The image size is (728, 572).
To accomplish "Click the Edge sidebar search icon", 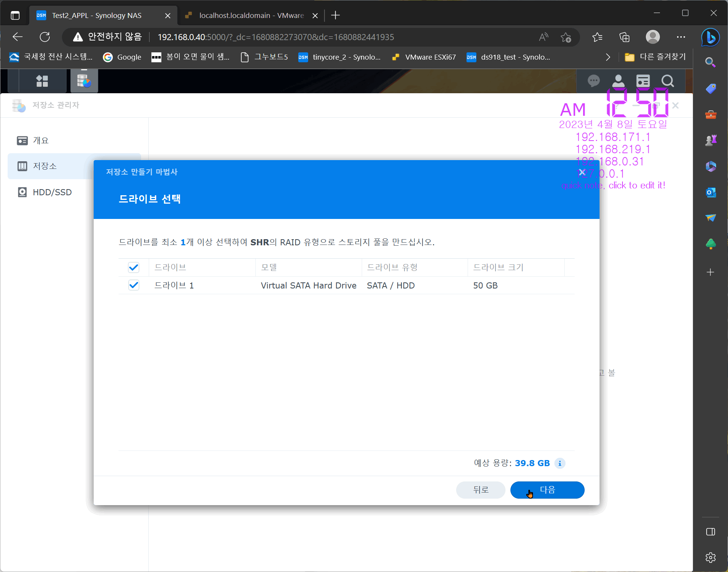I will pos(710,62).
